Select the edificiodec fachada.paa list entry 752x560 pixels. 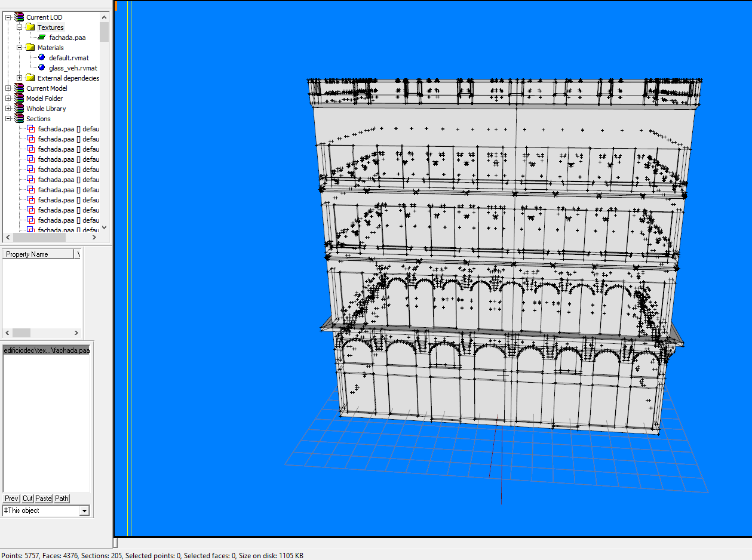47,350
